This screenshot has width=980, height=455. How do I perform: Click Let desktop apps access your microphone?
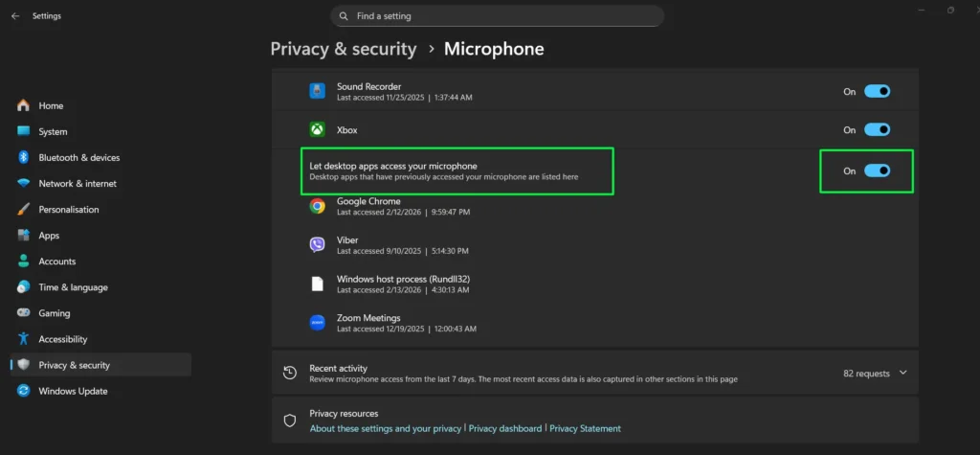point(393,166)
